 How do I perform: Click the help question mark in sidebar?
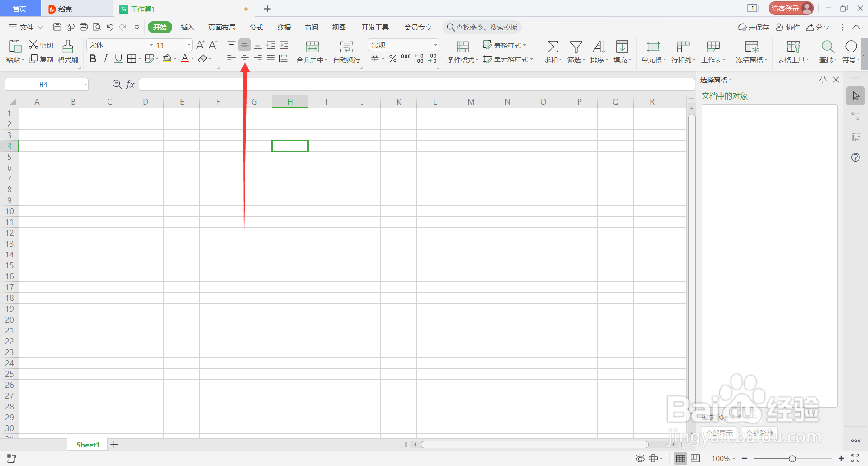(x=855, y=157)
